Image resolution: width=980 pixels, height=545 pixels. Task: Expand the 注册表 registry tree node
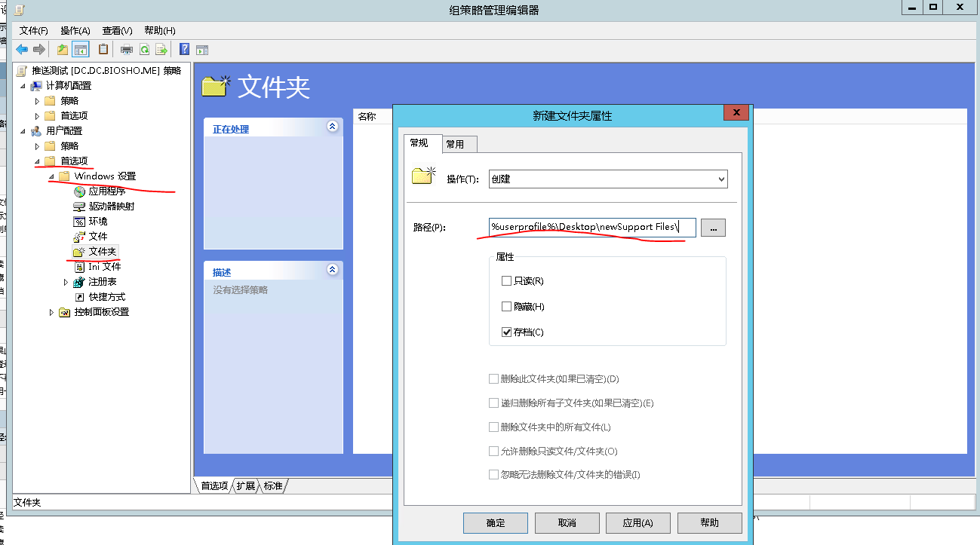(x=66, y=282)
